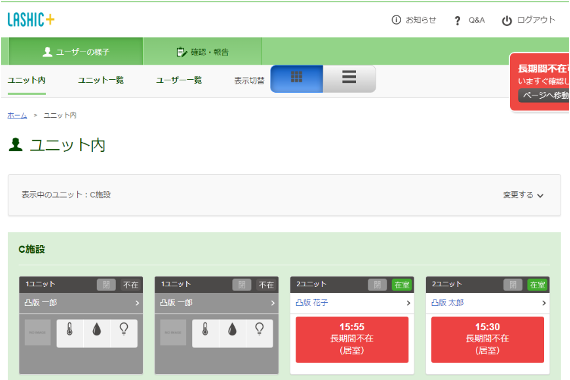Switch to the list display view
Viewport: 570px width, 380px height.
(349, 79)
